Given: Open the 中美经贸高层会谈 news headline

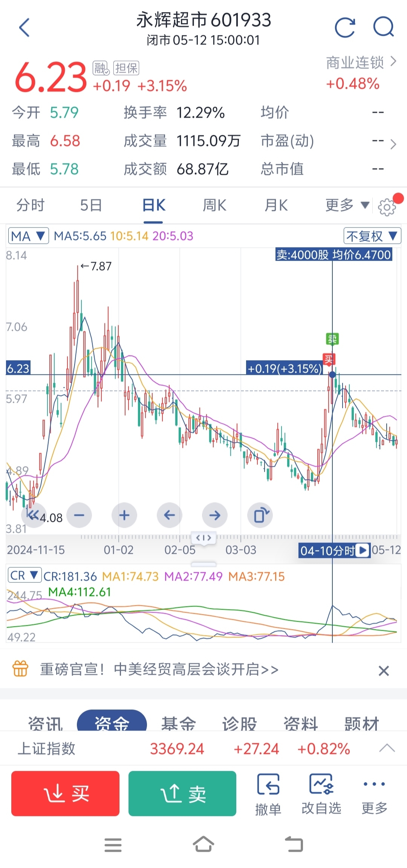Looking at the screenshot, I should pyautogui.click(x=159, y=669).
